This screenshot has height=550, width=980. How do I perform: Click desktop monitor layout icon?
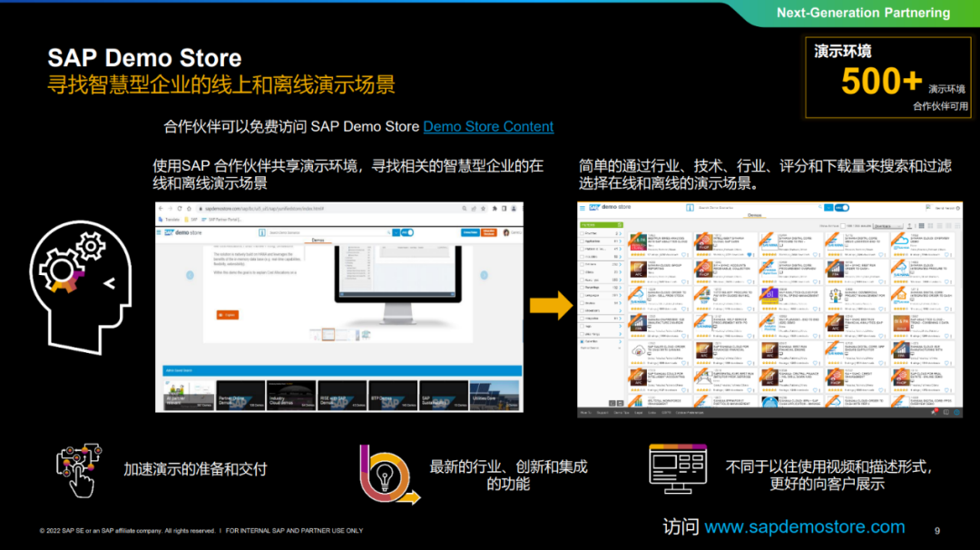click(678, 468)
